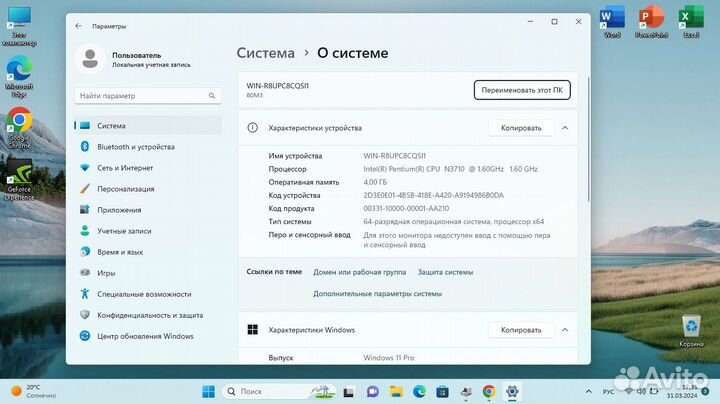The width and height of the screenshot is (720, 404).
Task: Open Конфиденциальность и защита settings
Action: click(x=148, y=315)
